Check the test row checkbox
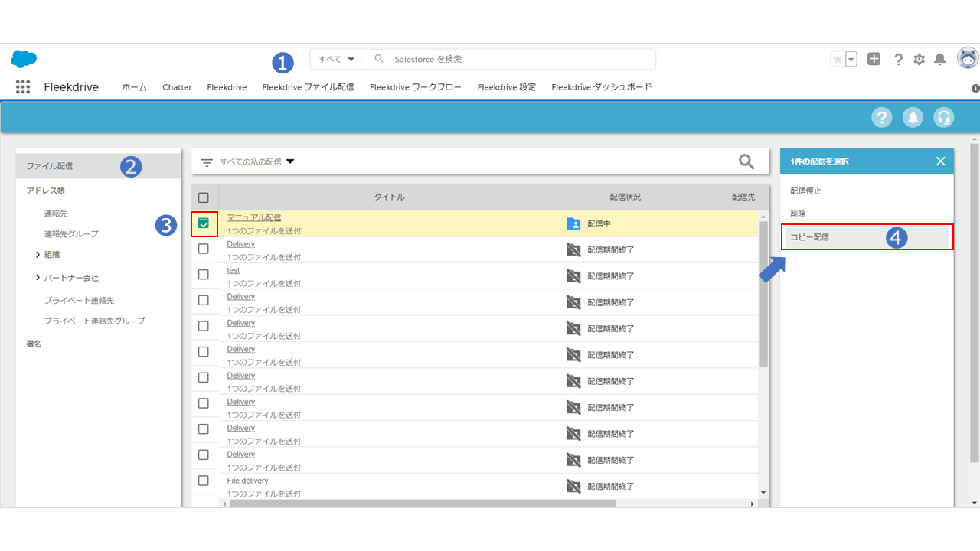The height and width of the screenshot is (551, 980). [x=204, y=275]
